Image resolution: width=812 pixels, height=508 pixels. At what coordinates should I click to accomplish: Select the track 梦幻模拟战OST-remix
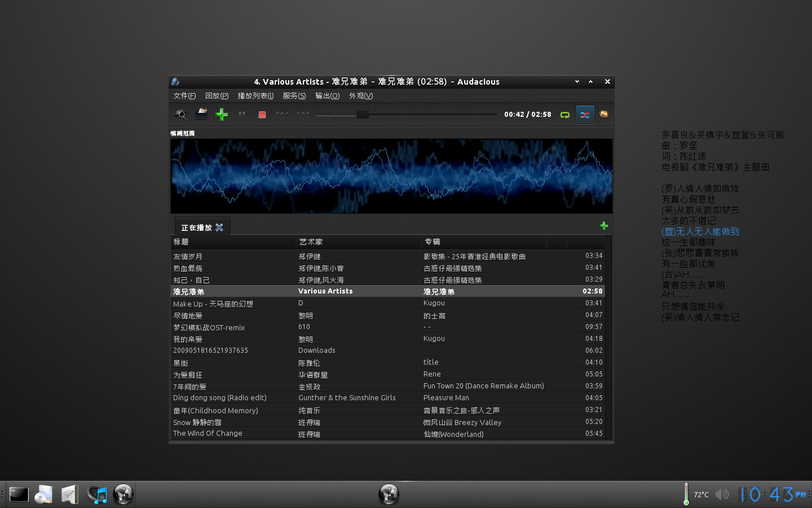(x=388, y=327)
